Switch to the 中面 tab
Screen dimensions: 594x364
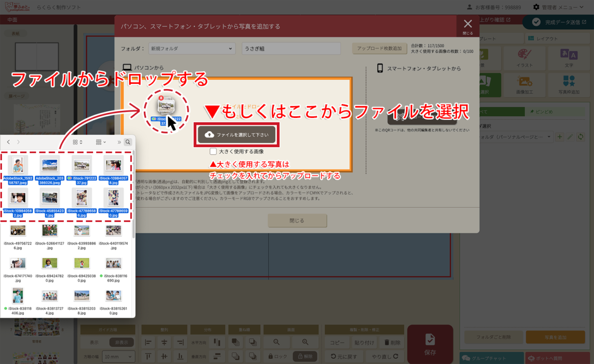[12, 20]
